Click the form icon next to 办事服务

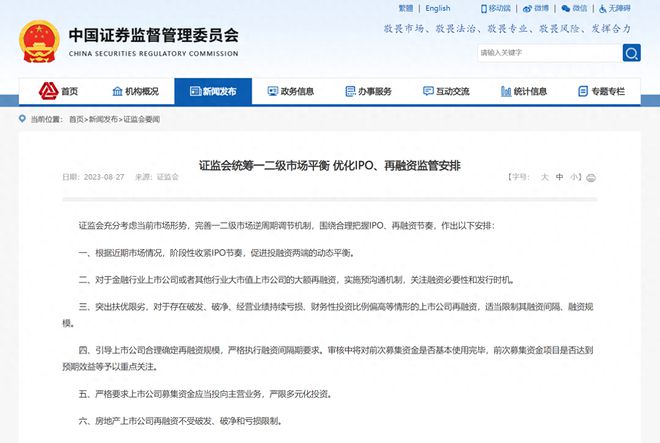(350, 91)
